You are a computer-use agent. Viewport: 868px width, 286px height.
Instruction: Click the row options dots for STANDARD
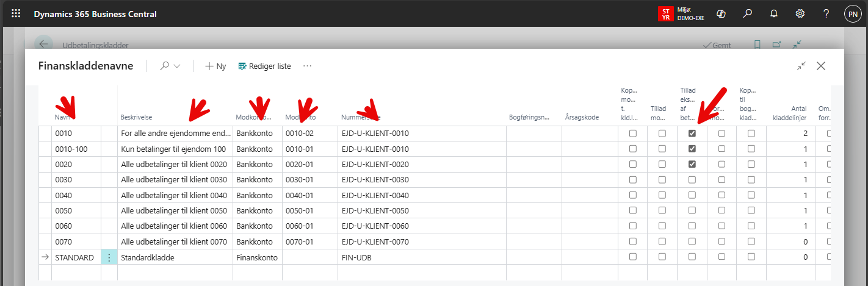[x=109, y=258]
